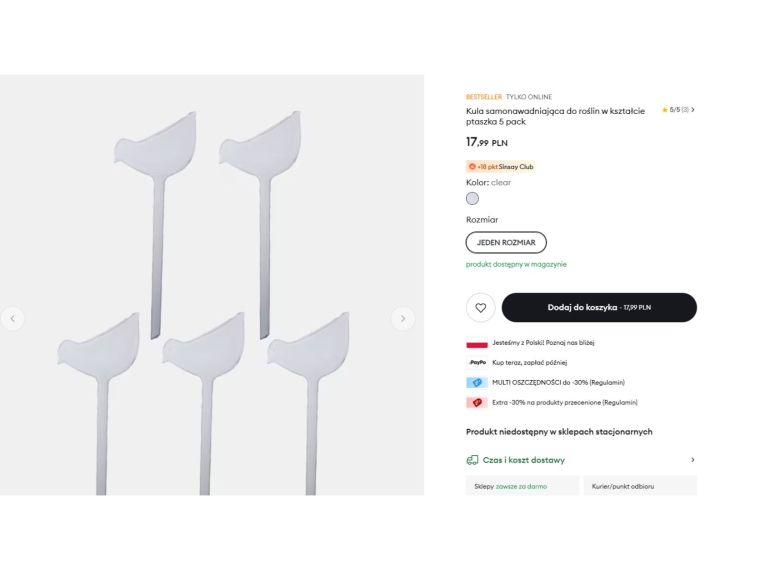Open reviews via chevron beside 5/5 rating
The width and height of the screenshot is (760, 570).
point(693,110)
